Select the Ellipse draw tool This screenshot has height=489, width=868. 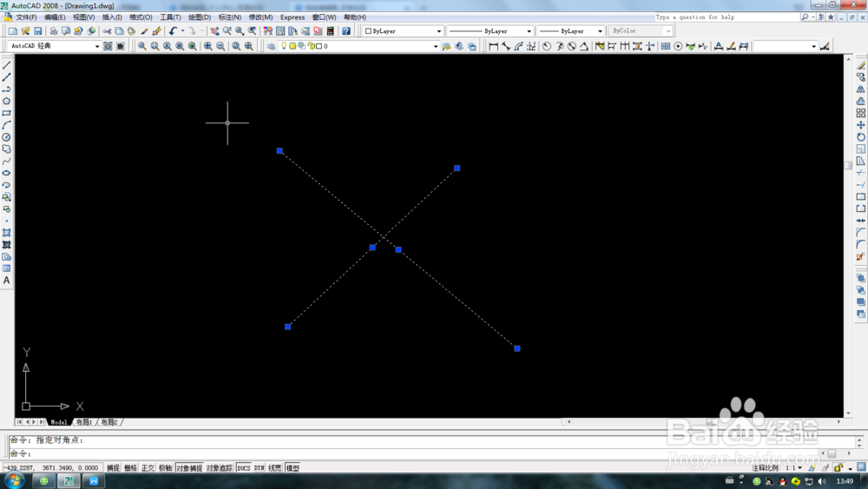(x=7, y=174)
